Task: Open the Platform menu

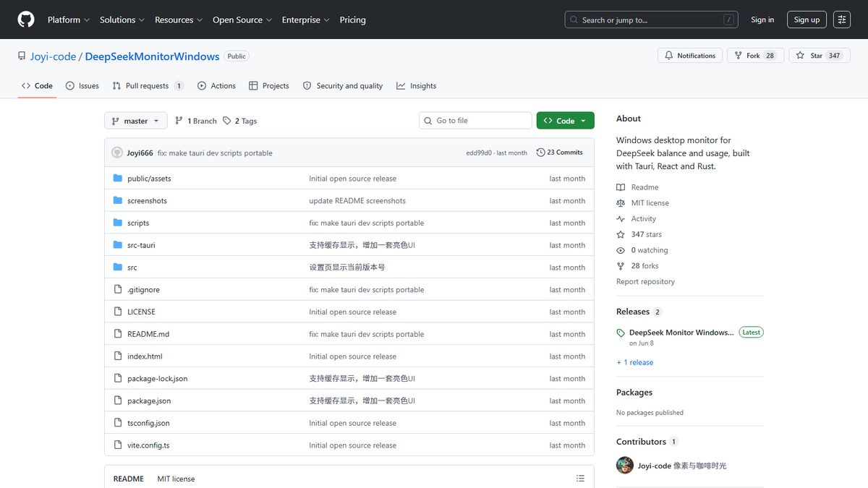Action: point(69,20)
